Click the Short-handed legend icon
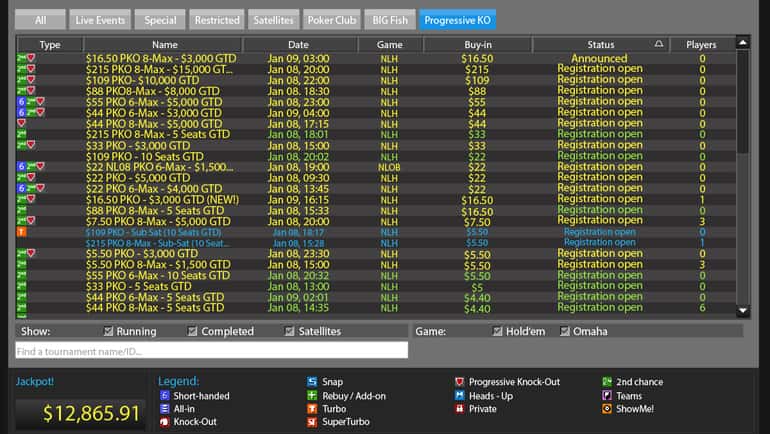770x434 pixels. tap(165, 396)
